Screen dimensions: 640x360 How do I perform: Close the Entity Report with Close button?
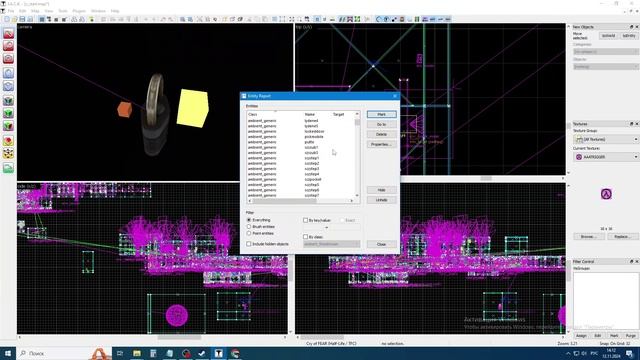pyautogui.click(x=381, y=244)
